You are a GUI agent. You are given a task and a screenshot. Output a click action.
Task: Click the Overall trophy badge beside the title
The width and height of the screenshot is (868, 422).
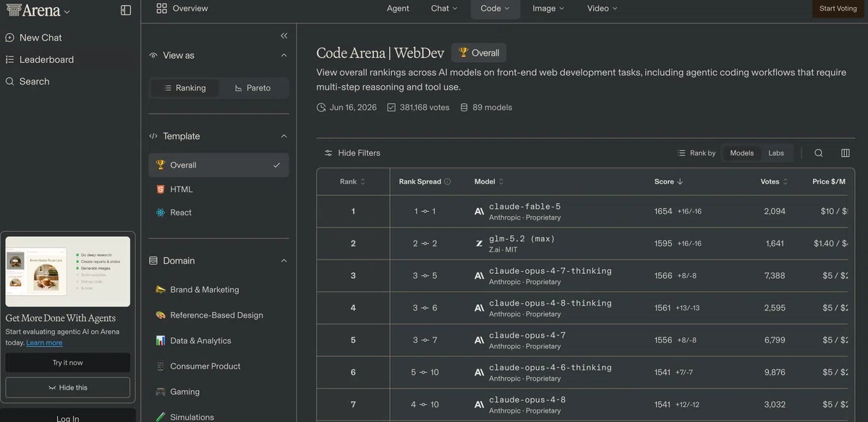[x=479, y=53]
